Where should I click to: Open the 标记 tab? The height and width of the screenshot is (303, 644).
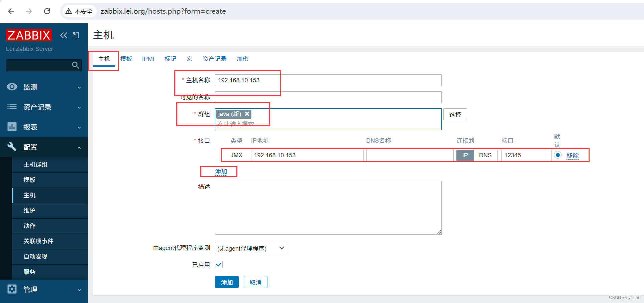pyautogui.click(x=170, y=59)
